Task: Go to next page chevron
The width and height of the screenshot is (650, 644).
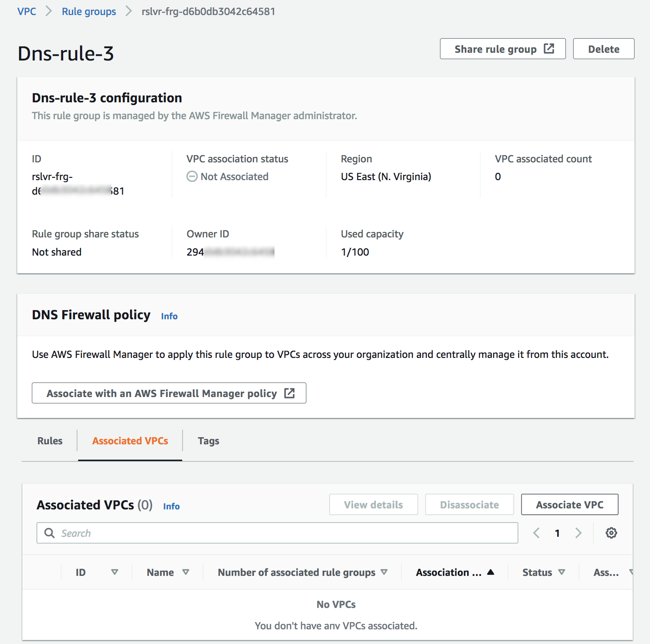Action: click(578, 533)
